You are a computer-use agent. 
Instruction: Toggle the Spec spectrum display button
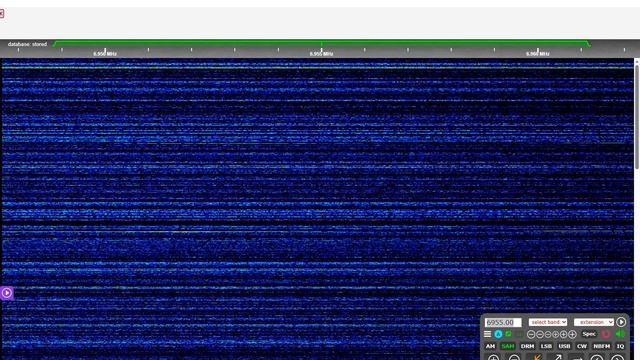point(589,334)
